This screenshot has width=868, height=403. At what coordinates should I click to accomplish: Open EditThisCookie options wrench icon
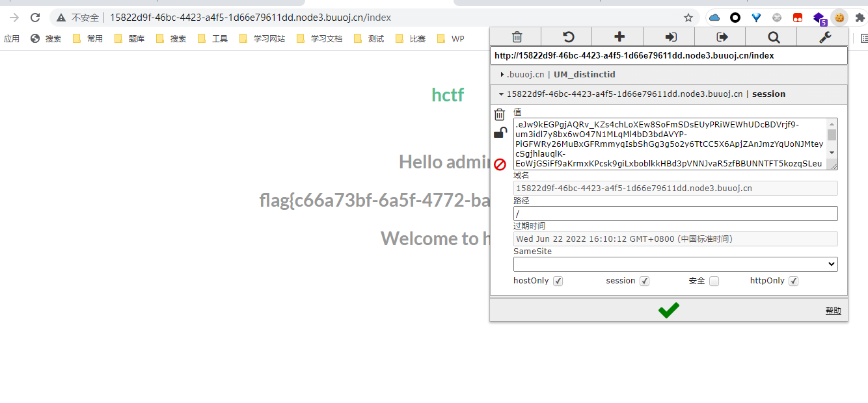click(824, 37)
